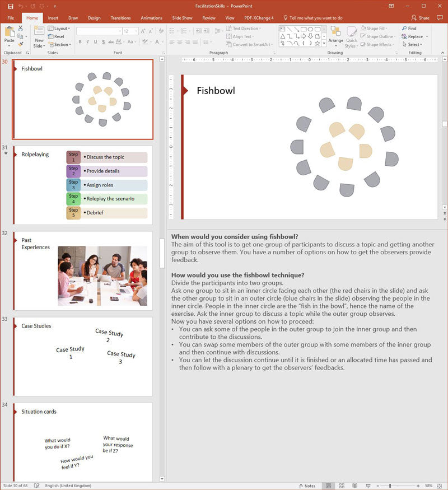Open the Comments speech bubble icon
The height and width of the screenshot is (490, 448).
[x=440, y=18]
